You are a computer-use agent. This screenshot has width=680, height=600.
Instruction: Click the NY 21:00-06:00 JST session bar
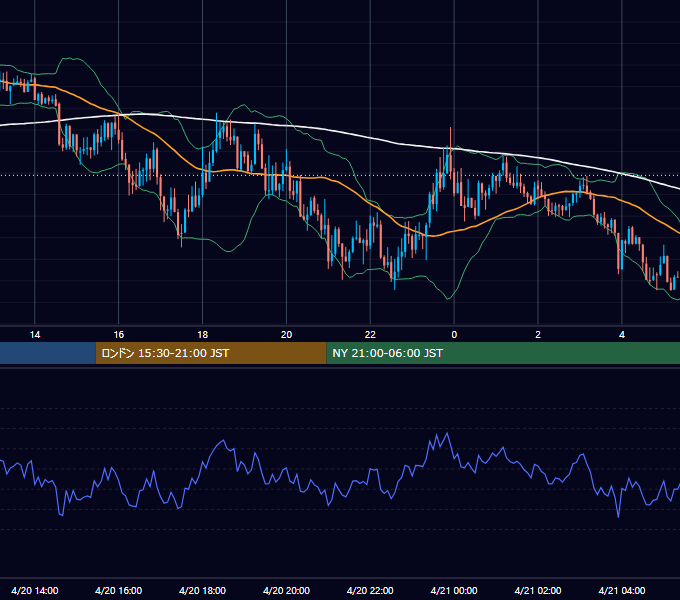[503, 353]
